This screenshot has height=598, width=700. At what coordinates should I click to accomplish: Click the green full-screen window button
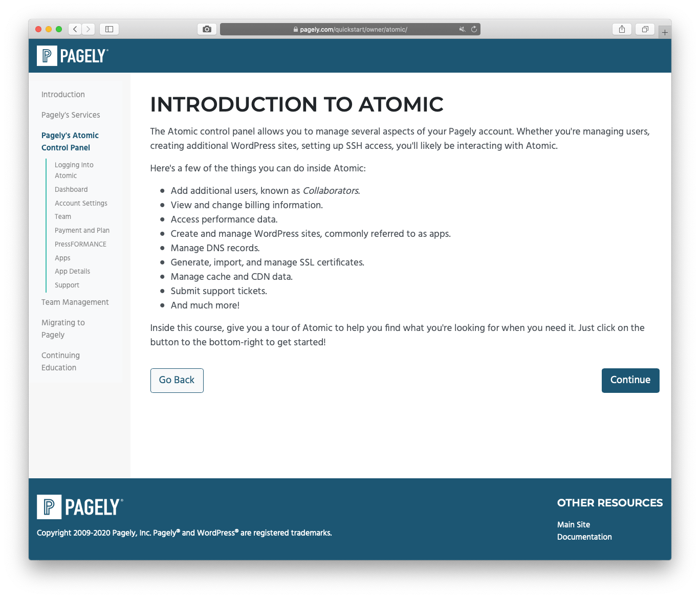[x=59, y=29]
